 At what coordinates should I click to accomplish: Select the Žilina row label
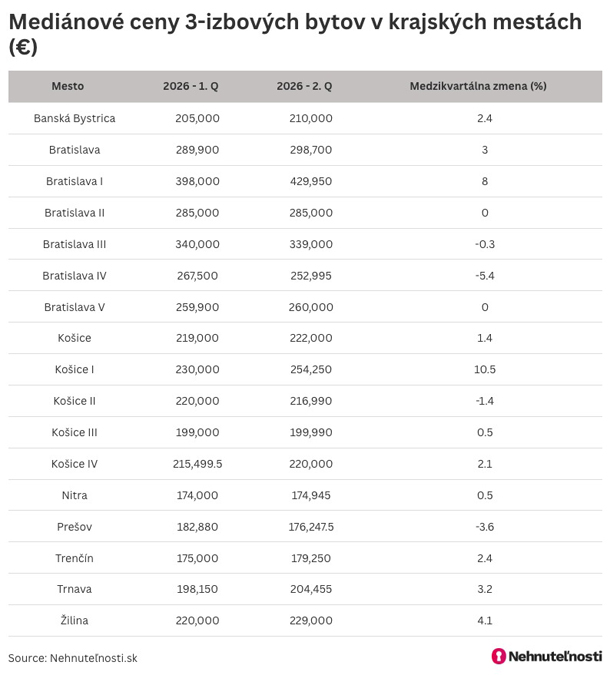point(74,620)
